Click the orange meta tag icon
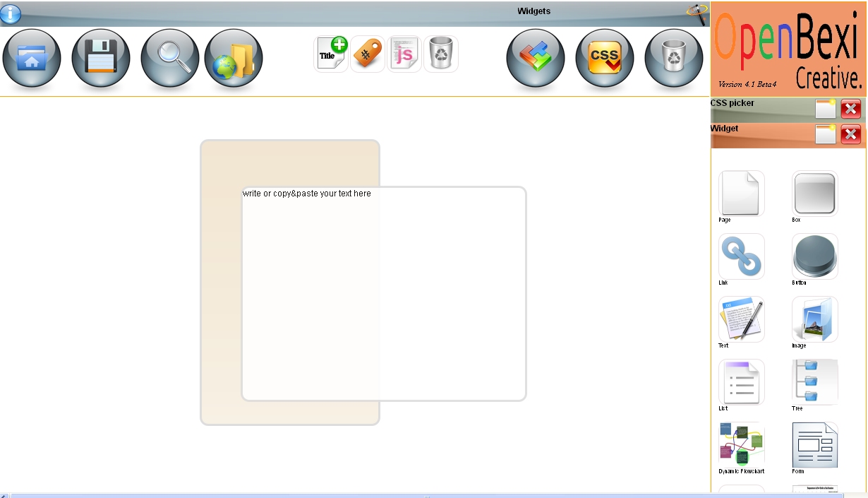This screenshot has height=498, width=868. [368, 54]
